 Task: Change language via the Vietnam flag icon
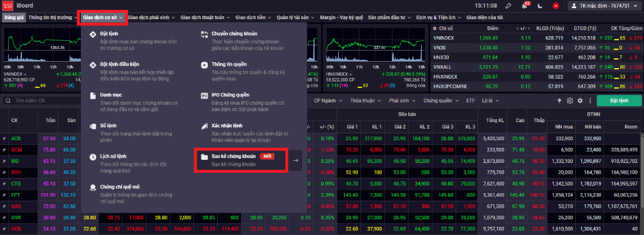click(x=555, y=6)
